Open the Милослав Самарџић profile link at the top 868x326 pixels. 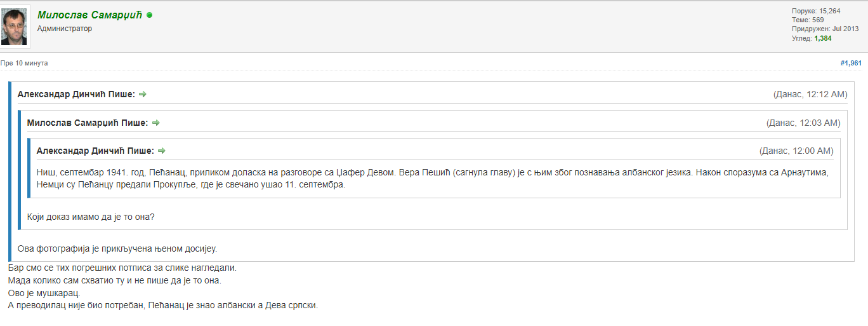(x=89, y=15)
